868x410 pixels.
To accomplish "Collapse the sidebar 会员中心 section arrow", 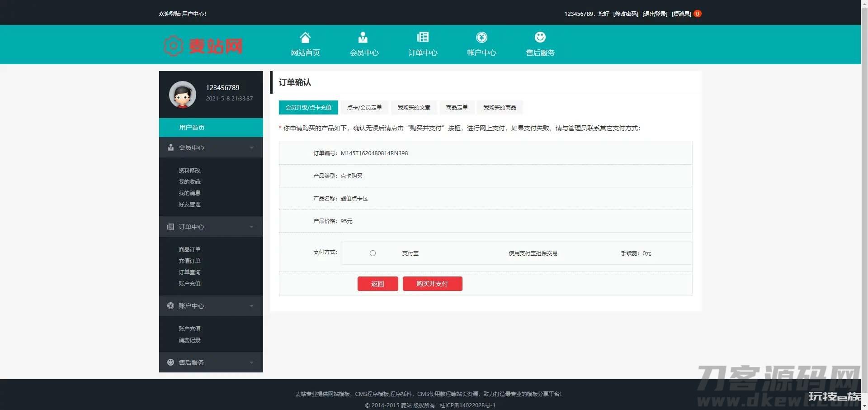I will (x=252, y=148).
